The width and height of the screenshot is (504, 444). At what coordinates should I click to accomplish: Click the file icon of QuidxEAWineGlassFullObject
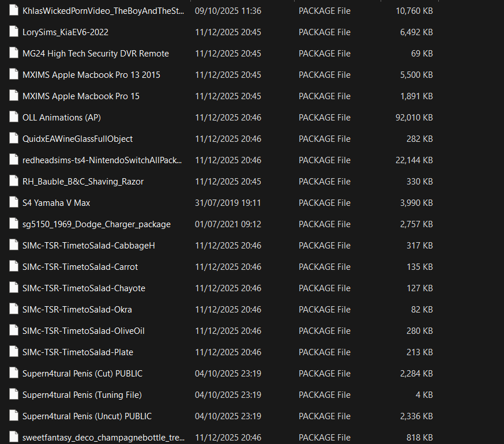coord(14,138)
